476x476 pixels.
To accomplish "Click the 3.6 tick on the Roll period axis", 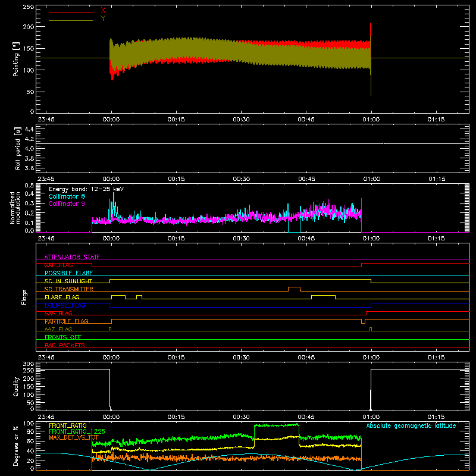I will click(29, 168).
